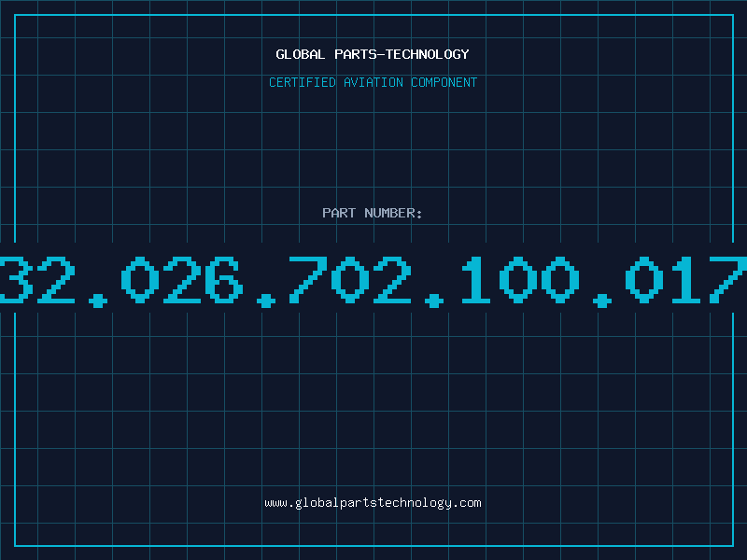Select the CERTIFIED AVIATION COMPONENT subtitle
The height and width of the screenshot is (560, 747).
coord(373,82)
